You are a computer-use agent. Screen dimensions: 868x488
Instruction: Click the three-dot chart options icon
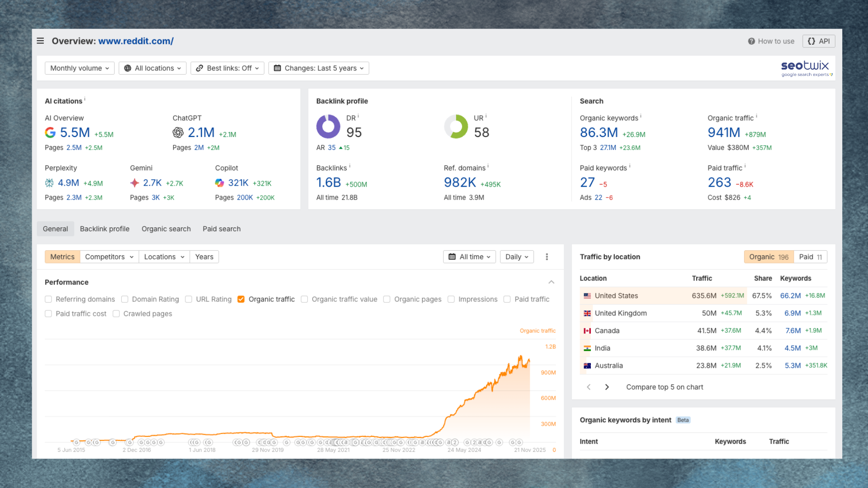[x=547, y=257]
